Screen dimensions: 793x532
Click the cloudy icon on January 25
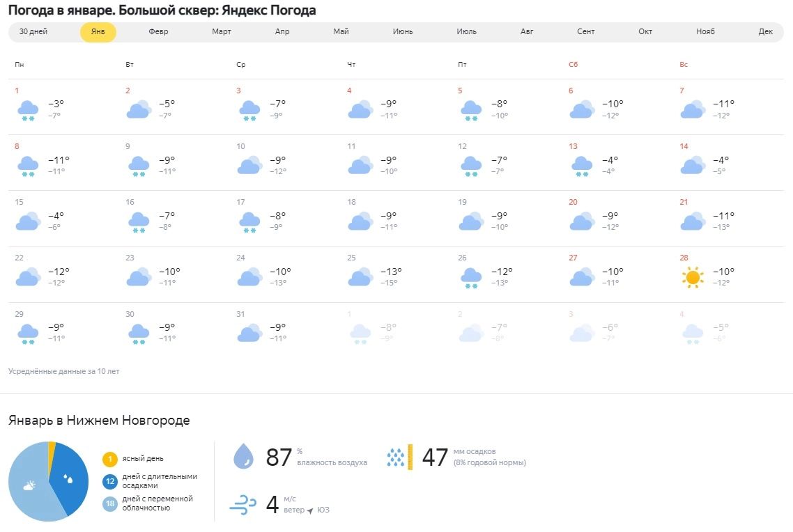[360, 277]
